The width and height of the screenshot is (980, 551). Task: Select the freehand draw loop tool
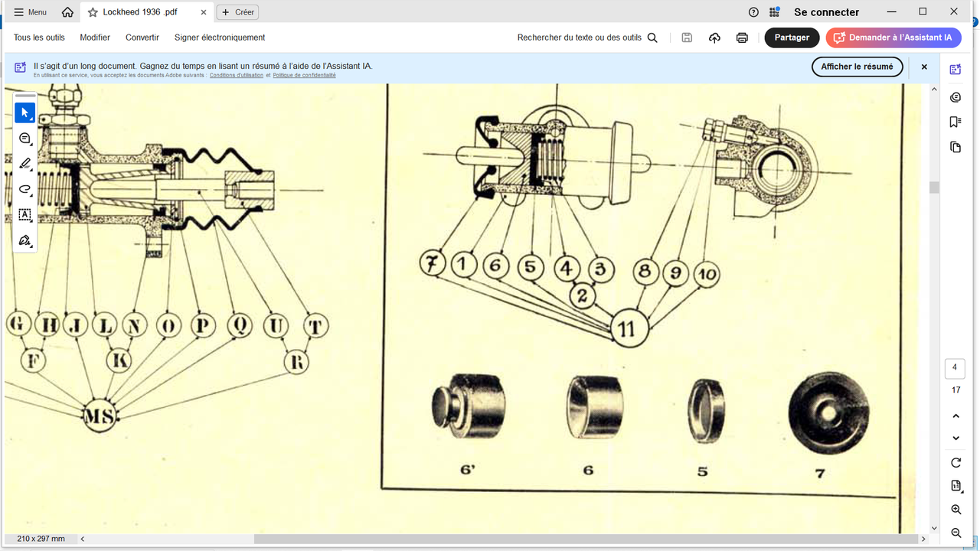[25, 189]
